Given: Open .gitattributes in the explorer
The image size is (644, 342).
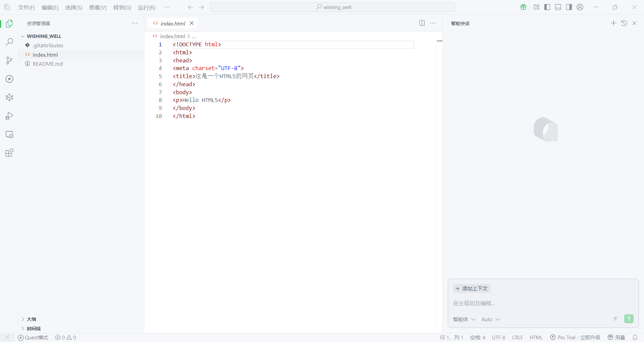Looking at the screenshot, I should [x=48, y=45].
